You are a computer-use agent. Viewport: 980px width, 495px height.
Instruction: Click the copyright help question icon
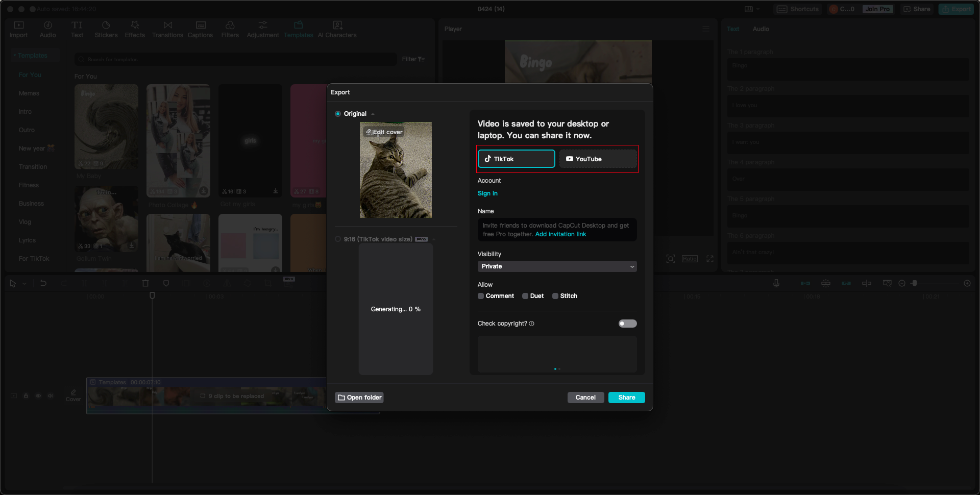[532, 324]
